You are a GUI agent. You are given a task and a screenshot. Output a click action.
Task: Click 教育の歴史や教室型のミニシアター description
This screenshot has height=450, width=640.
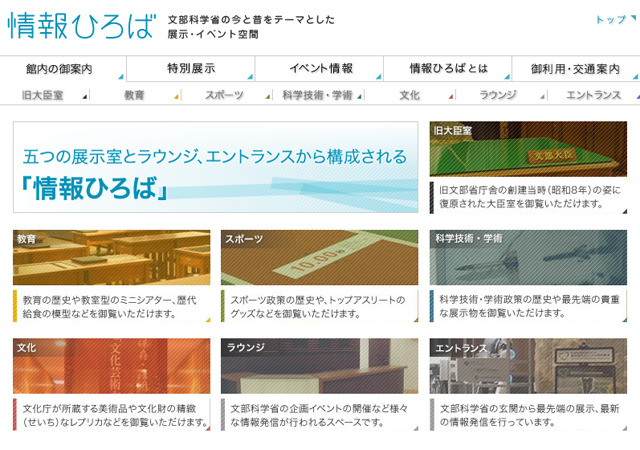pos(109,307)
